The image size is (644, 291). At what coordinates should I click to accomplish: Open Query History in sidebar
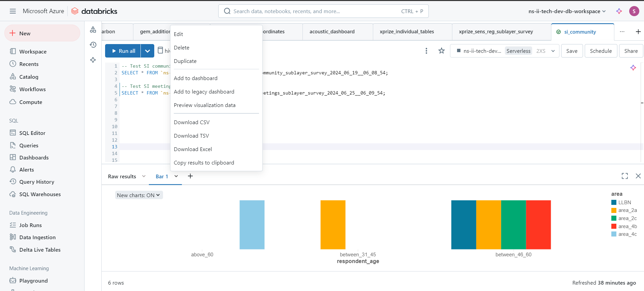click(37, 182)
